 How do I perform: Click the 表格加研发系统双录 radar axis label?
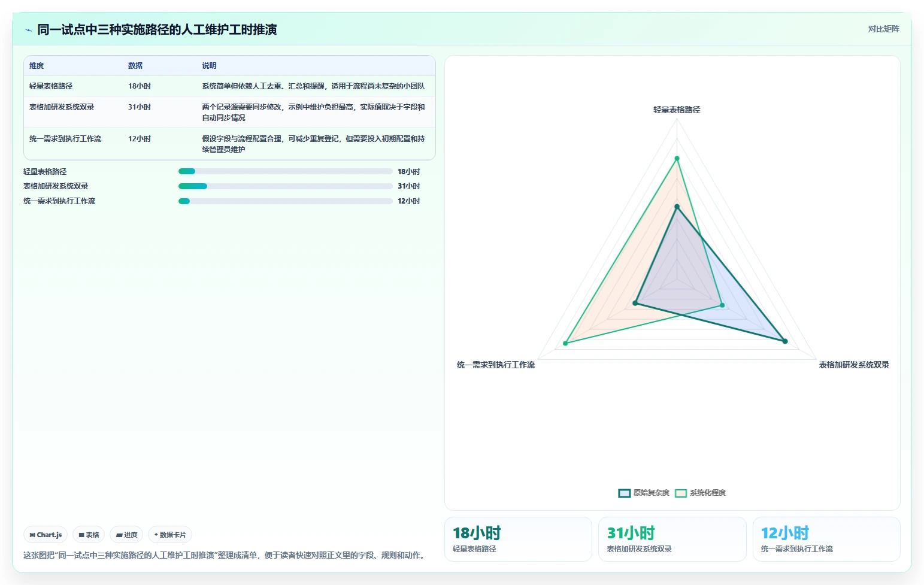point(854,365)
